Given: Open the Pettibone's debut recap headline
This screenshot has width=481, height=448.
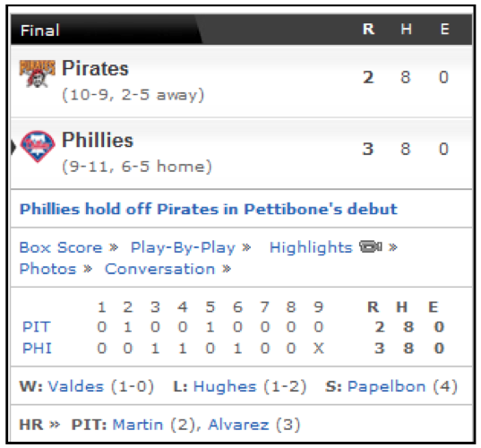Looking at the screenshot, I should coord(209,209).
